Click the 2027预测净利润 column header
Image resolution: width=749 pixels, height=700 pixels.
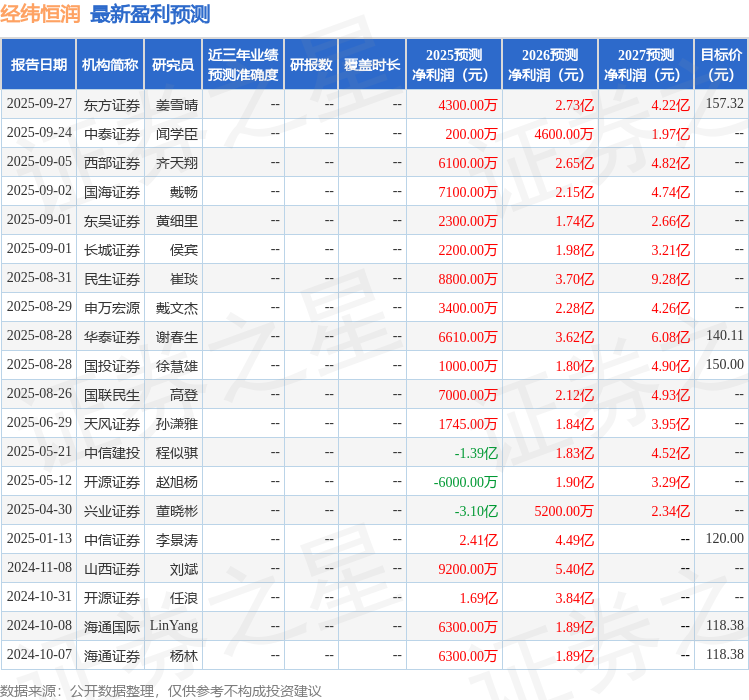645,65
